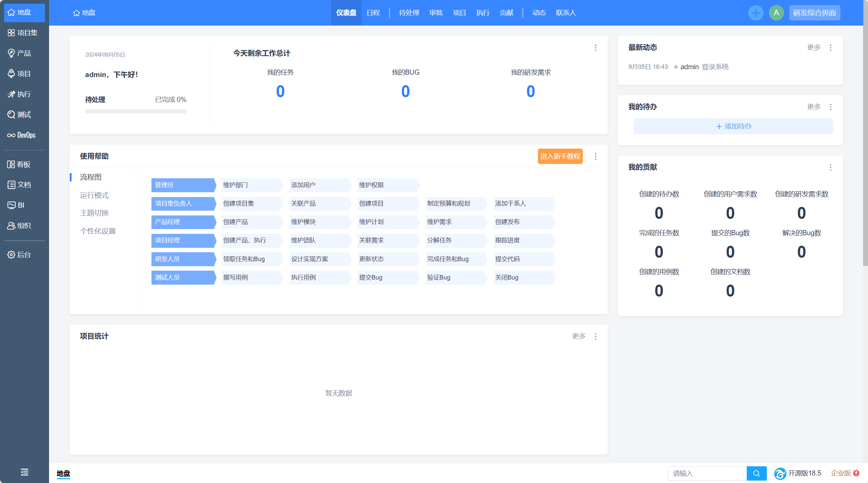Click the ZenTao logo 开源版18.5
The width and height of the screenshot is (868, 483).
click(x=797, y=473)
